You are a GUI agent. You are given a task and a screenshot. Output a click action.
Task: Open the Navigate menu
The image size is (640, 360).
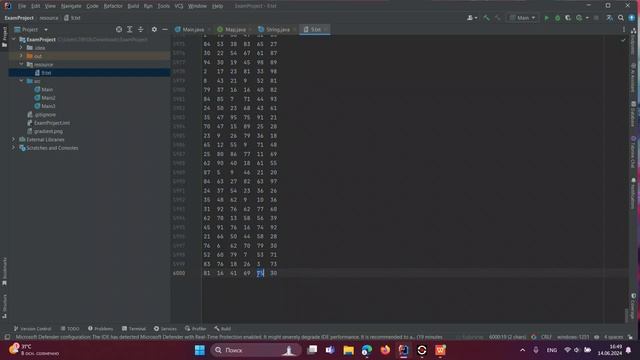[x=71, y=6]
